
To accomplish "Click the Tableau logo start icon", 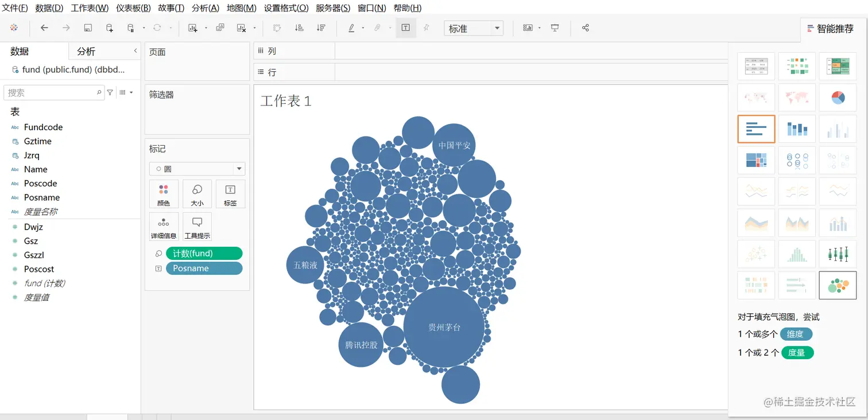I will pos(14,28).
